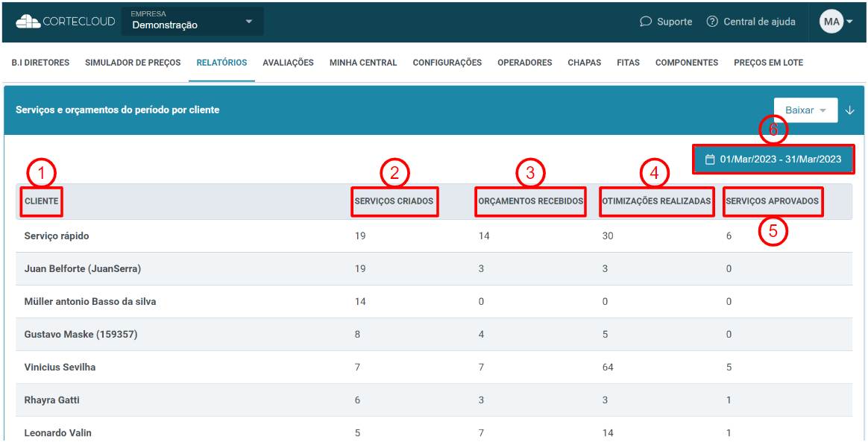Screen dimensions: 868x445
Task: Expand the user account menu arrow
Action: tap(849, 22)
